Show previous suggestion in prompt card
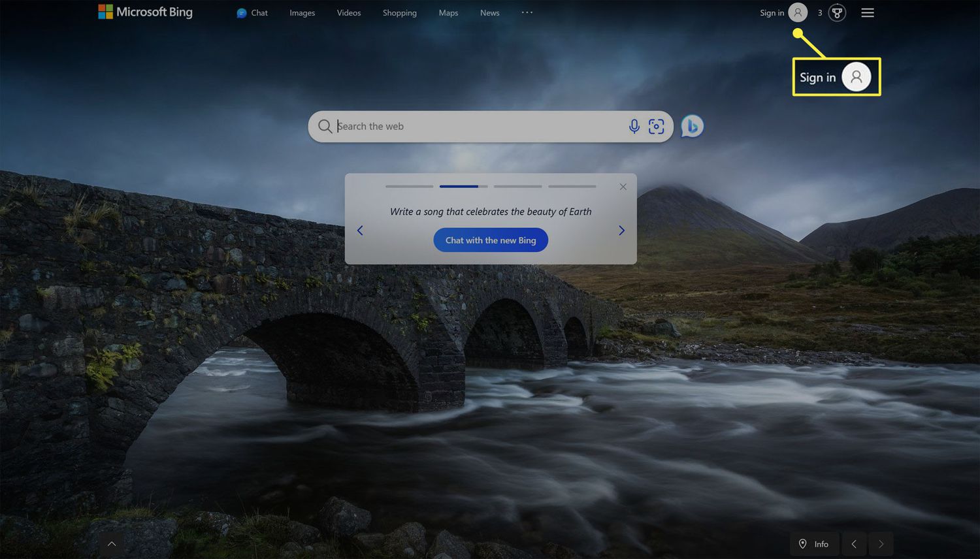 [360, 231]
